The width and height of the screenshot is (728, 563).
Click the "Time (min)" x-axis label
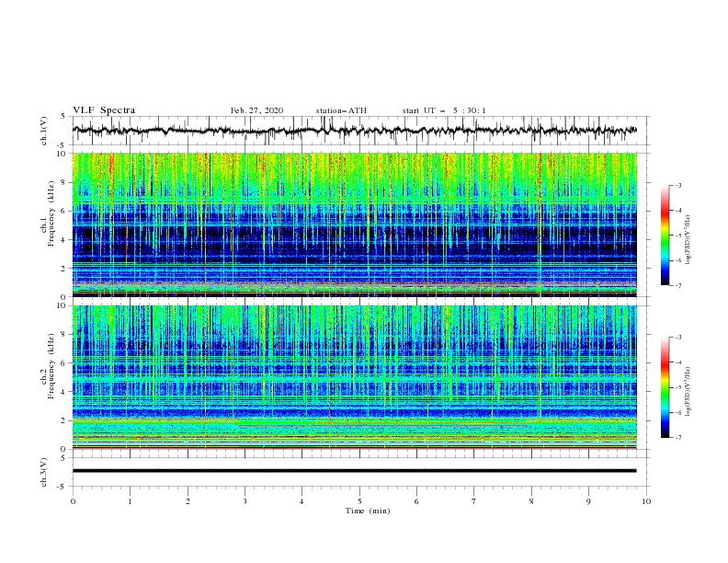pyautogui.click(x=368, y=511)
